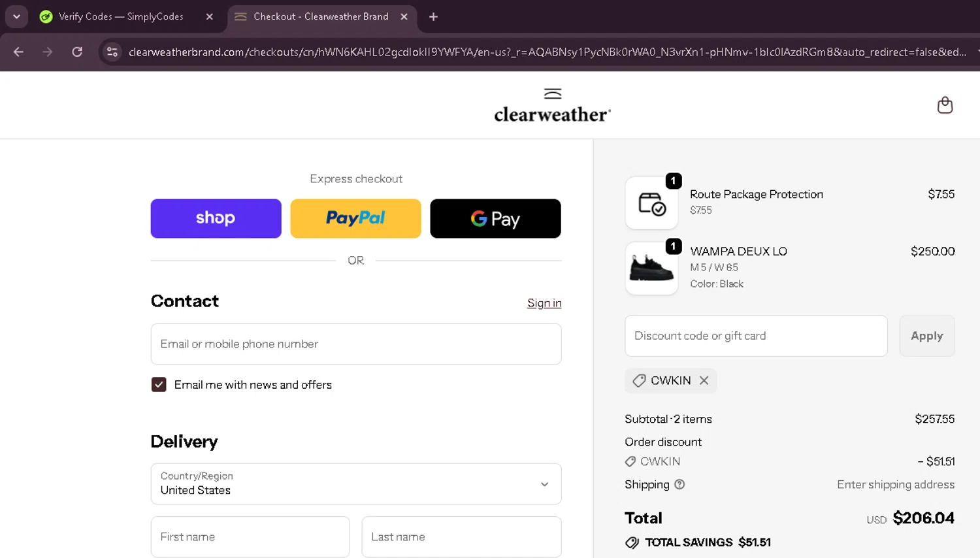
Task: Pay with Shop Pay button
Action: click(216, 218)
